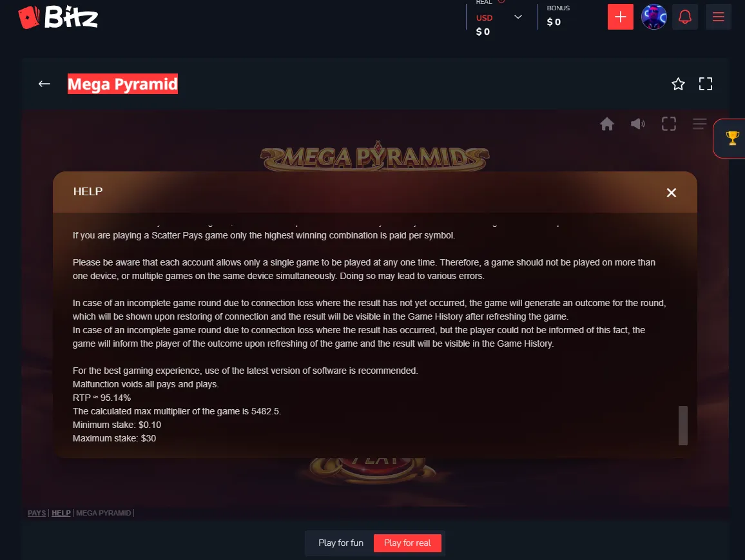Mute the game sound speaker icon
This screenshot has height=560, width=745.
pyautogui.click(x=637, y=124)
